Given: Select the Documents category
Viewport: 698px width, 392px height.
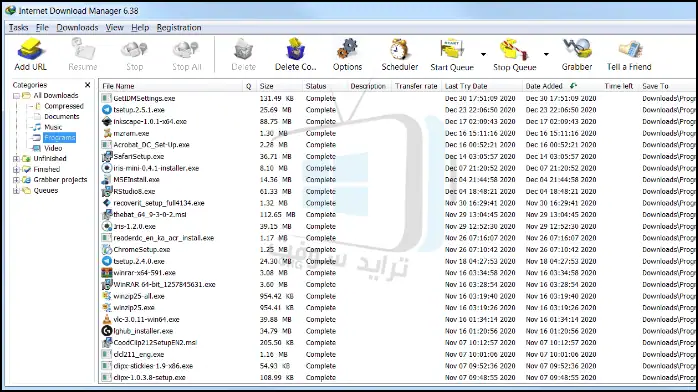Looking at the screenshot, I should (x=61, y=117).
